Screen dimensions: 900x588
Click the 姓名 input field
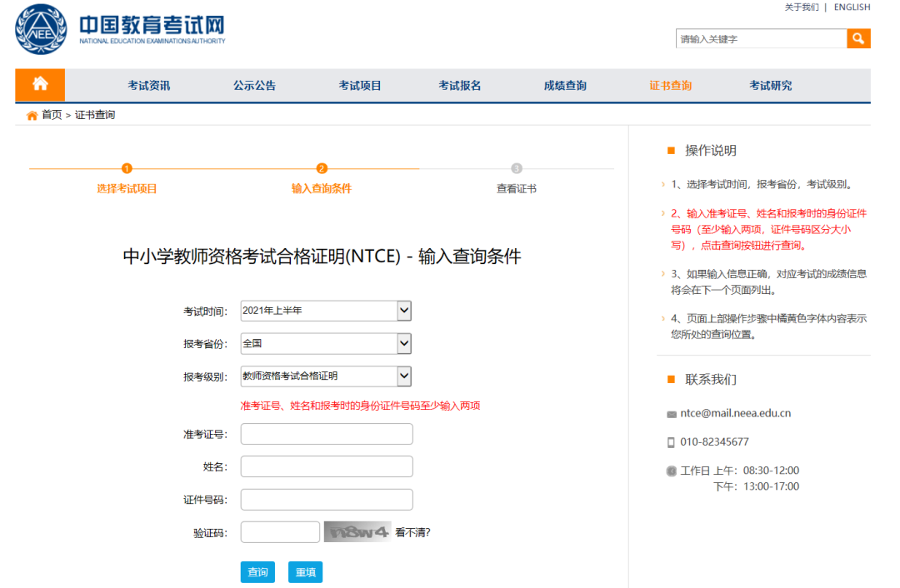(x=327, y=466)
